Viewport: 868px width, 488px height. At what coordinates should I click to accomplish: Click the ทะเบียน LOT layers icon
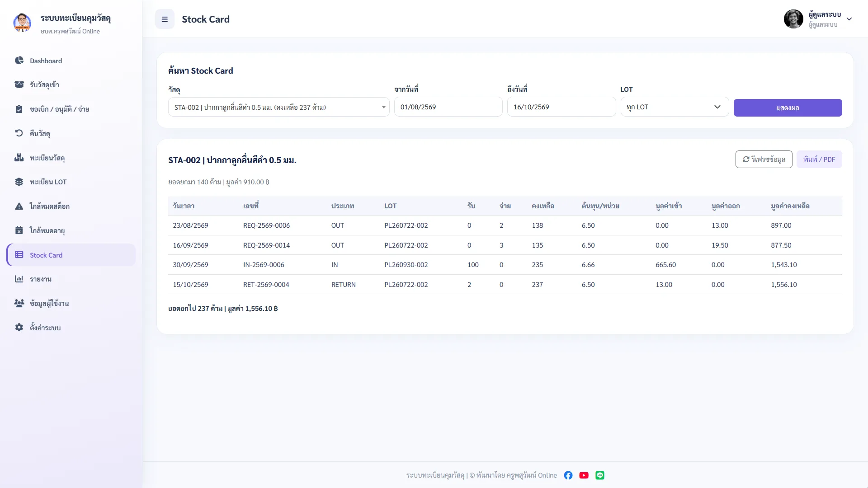19,182
